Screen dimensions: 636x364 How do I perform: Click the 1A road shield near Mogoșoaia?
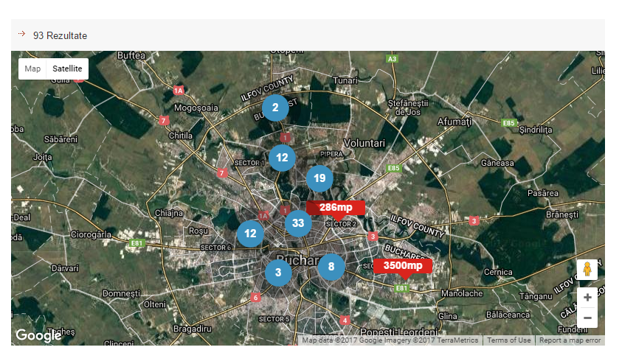[x=179, y=91]
